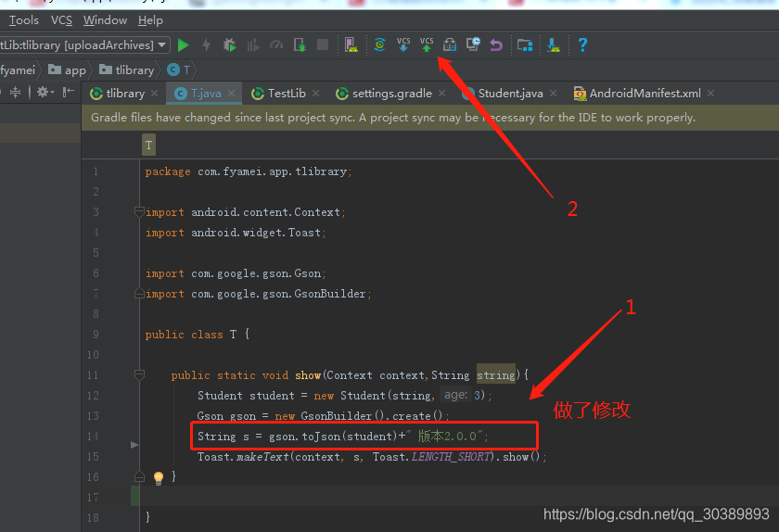Image resolution: width=779 pixels, height=532 pixels.
Task: Collapse the show method at line 11
Action: coord(139,375)
